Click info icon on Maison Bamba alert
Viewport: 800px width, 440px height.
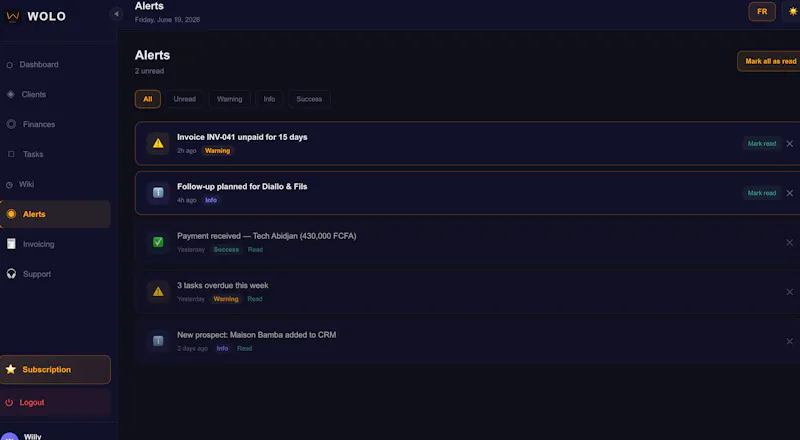(x=158, y=341)
